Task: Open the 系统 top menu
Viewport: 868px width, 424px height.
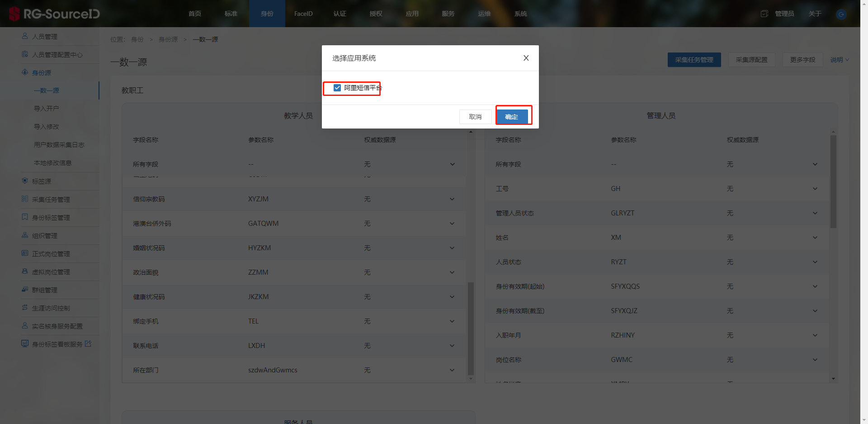Action: point(520,14)
